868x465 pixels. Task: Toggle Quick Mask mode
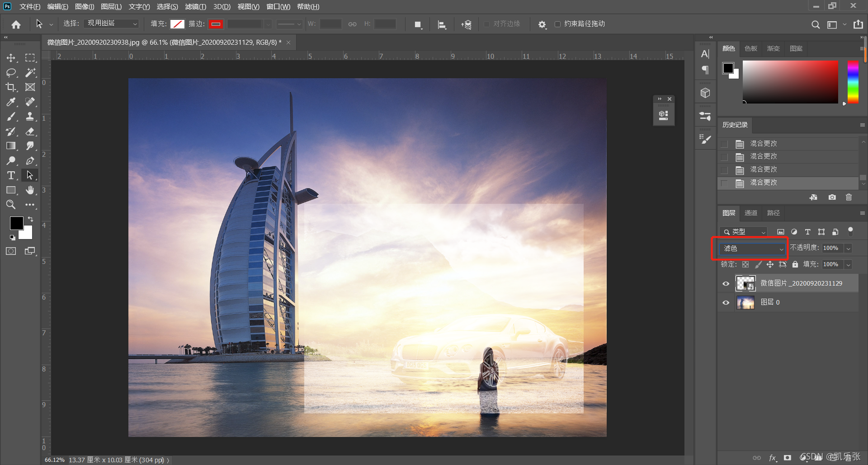(11, 251)
